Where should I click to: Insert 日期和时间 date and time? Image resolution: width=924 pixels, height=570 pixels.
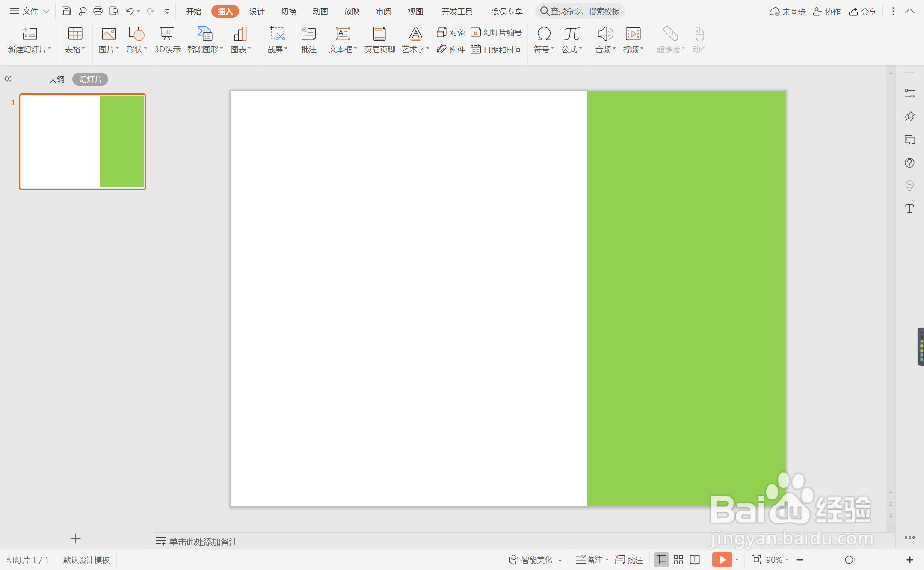(x=496, y=50)
